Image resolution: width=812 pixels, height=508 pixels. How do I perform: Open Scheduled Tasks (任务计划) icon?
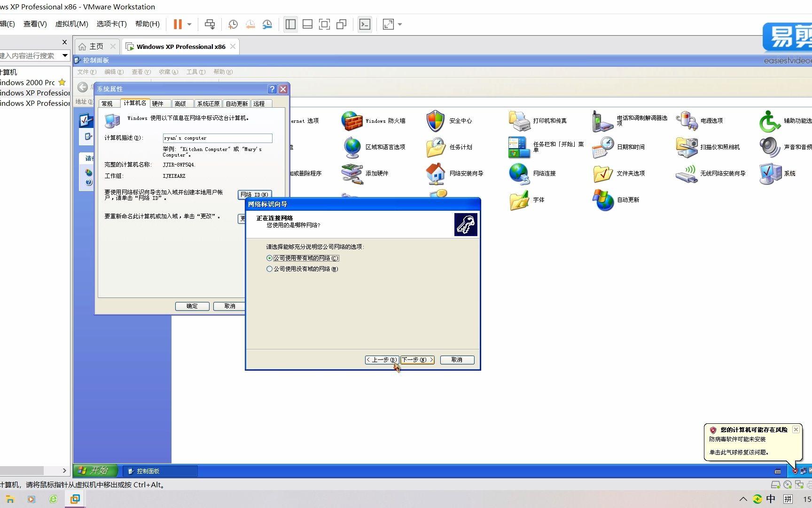(x=435, y=147)
